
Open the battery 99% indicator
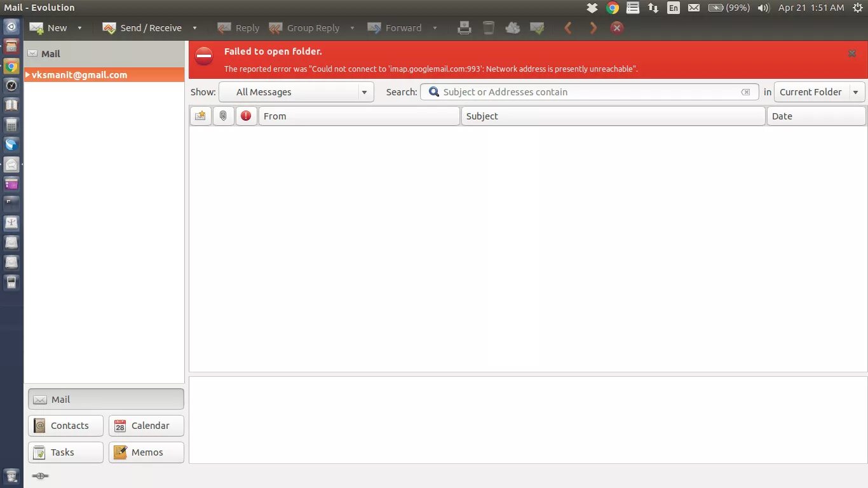[x=729, y=8]
